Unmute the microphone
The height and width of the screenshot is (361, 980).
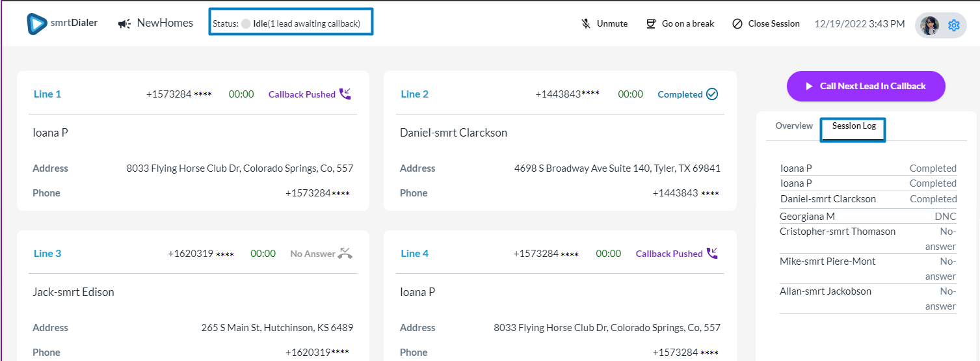(x=612, y=24)
